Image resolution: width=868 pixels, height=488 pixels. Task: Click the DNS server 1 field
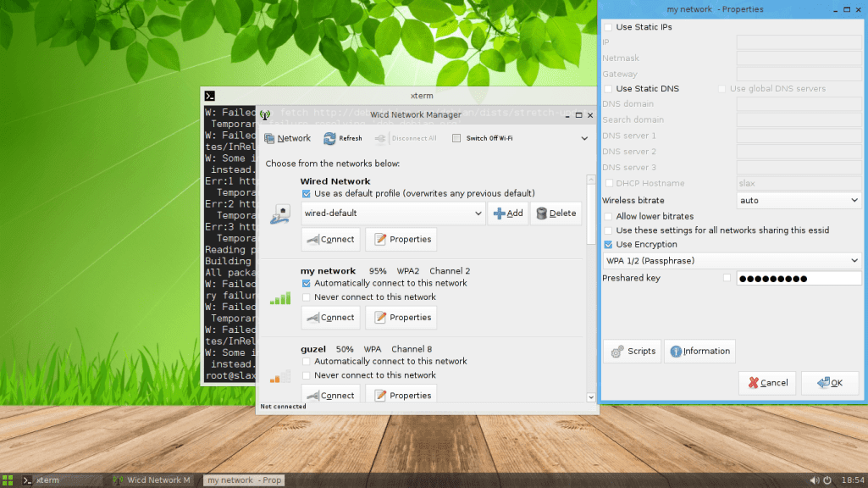click(x=799, y=136)
